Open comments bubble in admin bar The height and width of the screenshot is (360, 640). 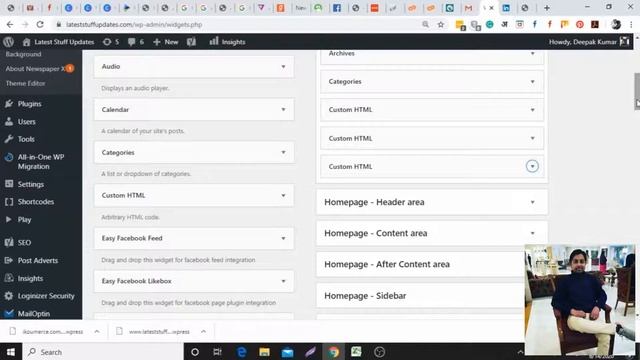[x=136, y=42]
